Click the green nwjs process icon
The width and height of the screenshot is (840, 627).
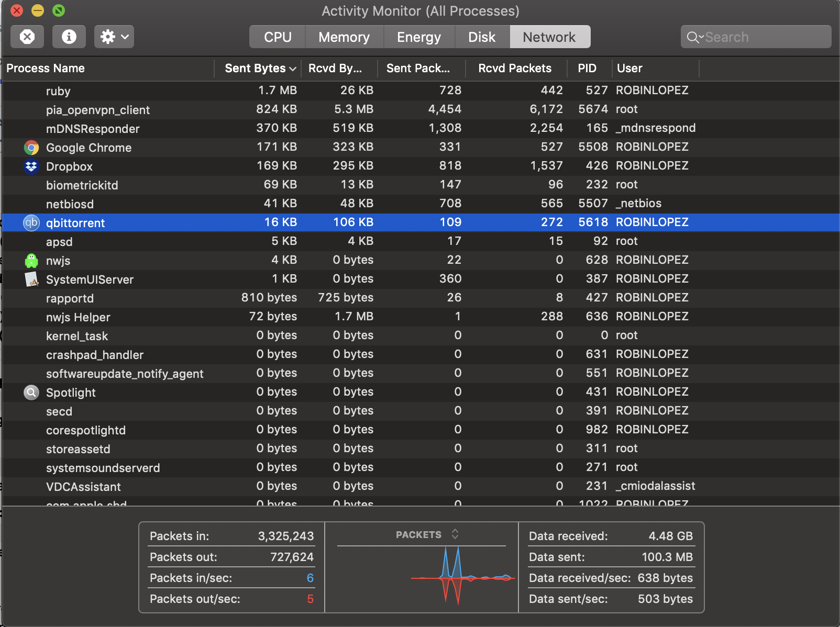click(x=31, y=261)
